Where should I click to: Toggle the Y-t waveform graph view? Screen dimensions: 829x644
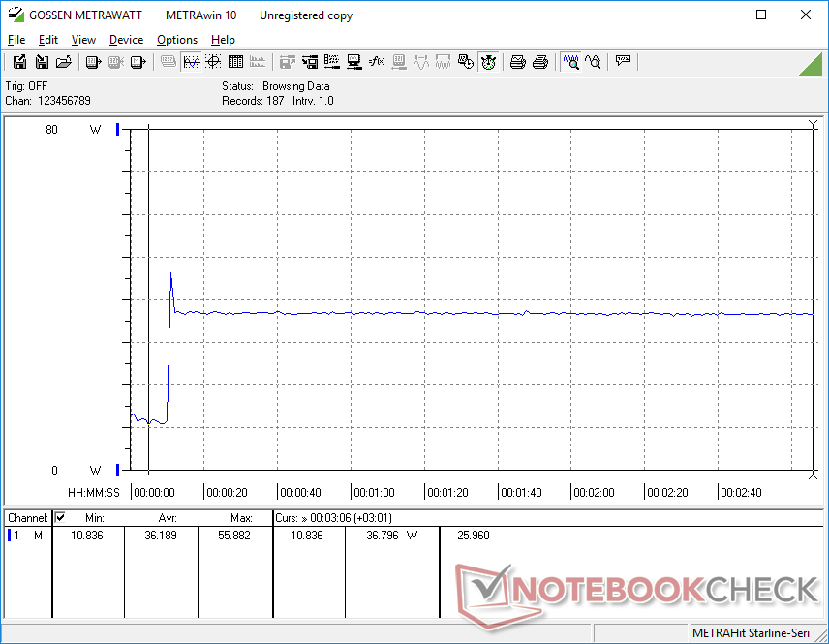[191, 62]
